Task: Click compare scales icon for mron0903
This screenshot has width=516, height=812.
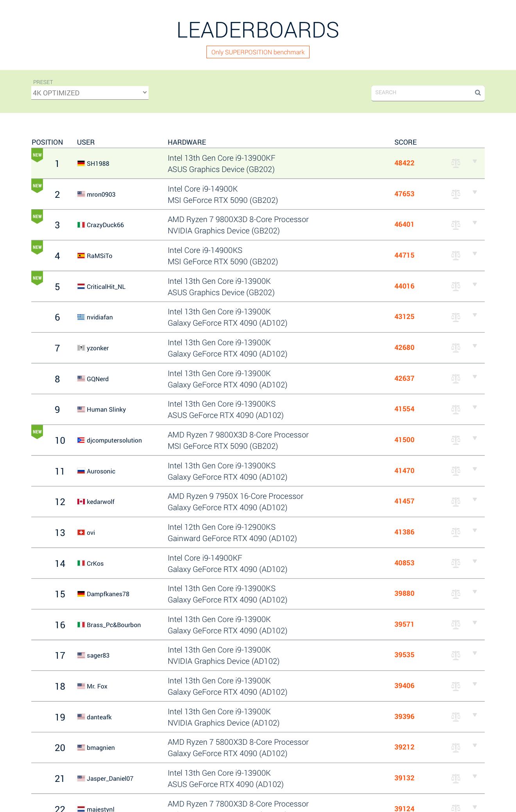Action: pos(455,194)
